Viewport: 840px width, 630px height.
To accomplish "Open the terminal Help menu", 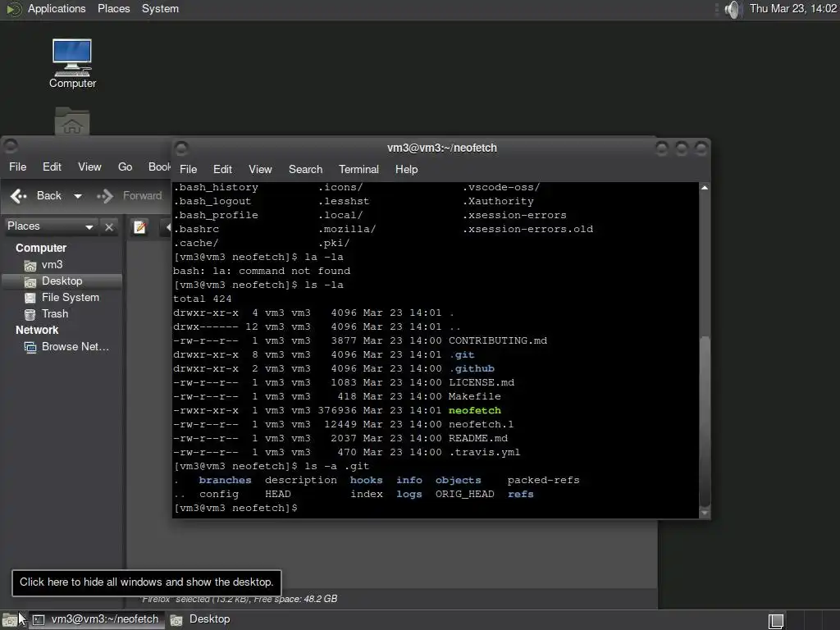I will click(407, 169).
